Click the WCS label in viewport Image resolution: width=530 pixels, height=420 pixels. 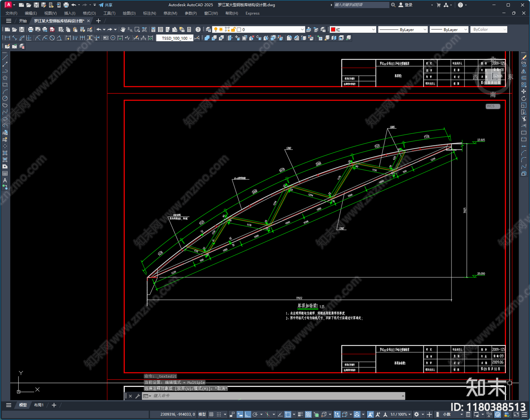(493, 106)
